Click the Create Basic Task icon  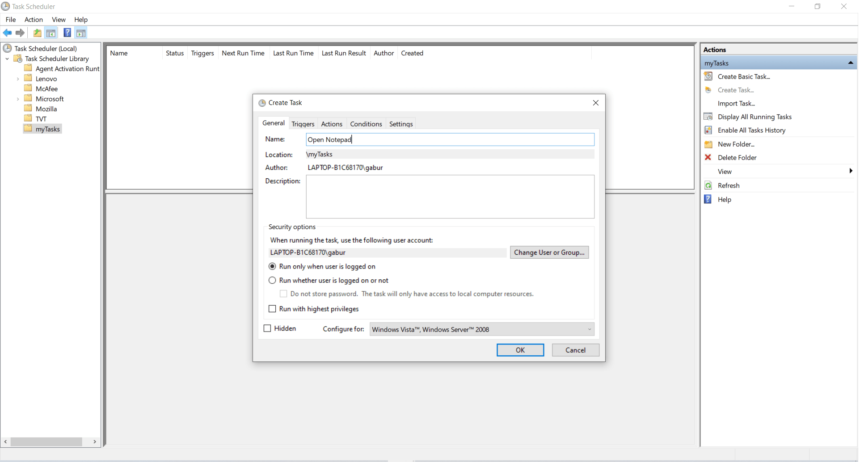(708, 76)
